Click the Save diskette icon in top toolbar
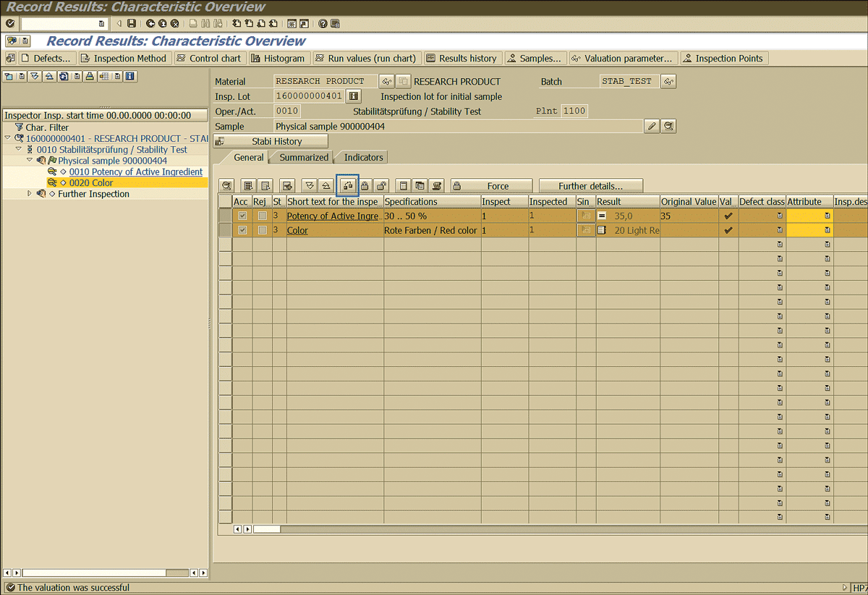This screenshot has width=868, height=595. pos(131,24)
